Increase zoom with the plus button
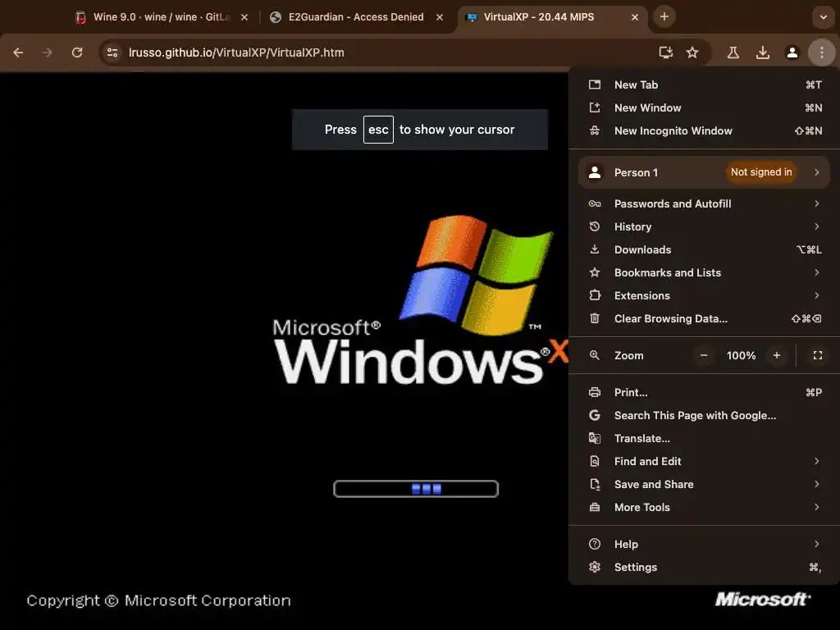The height and width of the screenshot is (630, 840). [777, 355]
